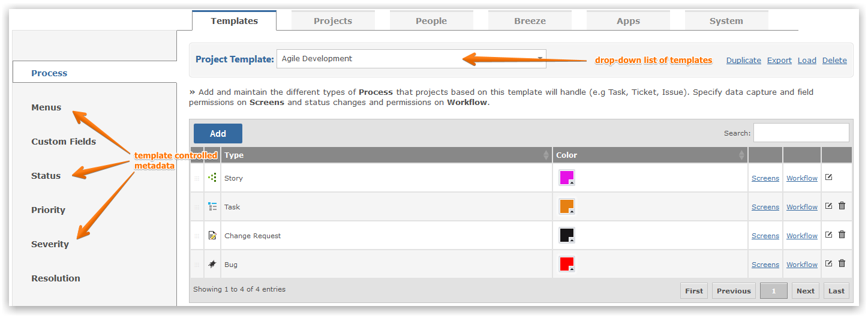Open the Workflow link for Story
868x318 pixels.
click(802, 178)
